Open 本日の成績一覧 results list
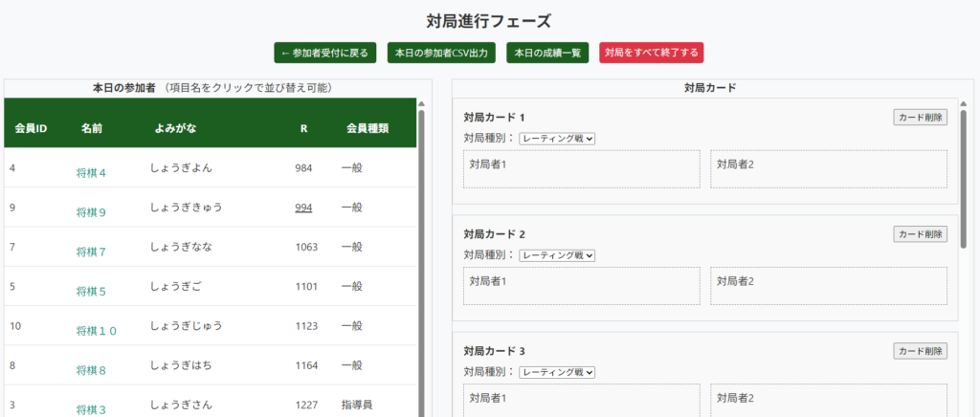The height and width of the screenshot is (417, 980). [x=547, y=53]
